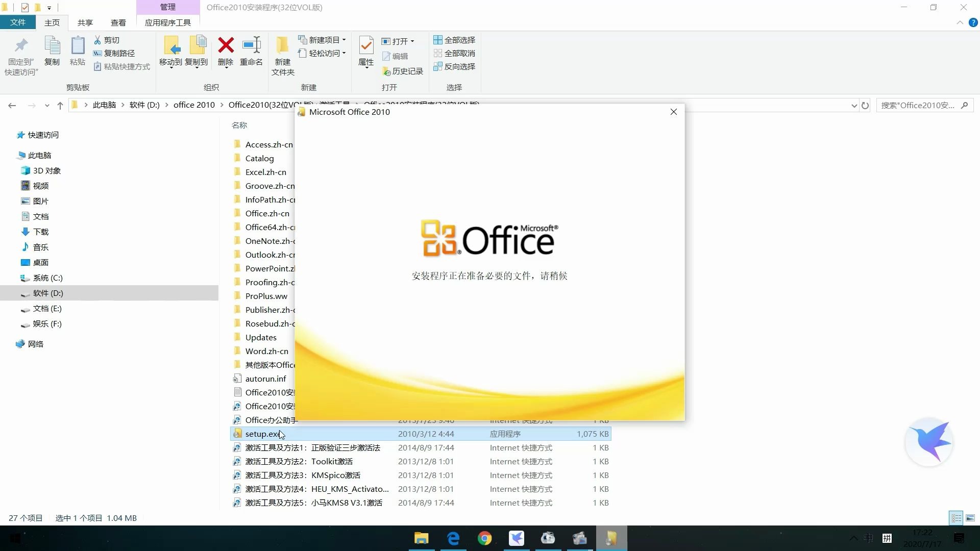Screen dimensions: 980x551
Task: Open the Application Tools (应用程序工具) tab
Action: (168, 22)
